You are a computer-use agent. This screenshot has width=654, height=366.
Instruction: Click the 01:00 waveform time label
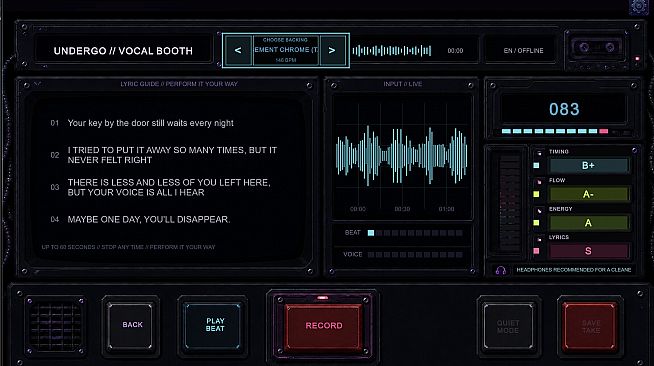click(446, 209)
